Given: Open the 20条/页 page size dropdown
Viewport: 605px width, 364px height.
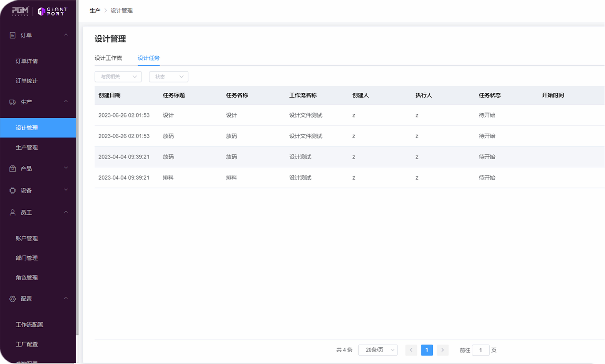Looking at the screenshot, I should pos(378,350).
